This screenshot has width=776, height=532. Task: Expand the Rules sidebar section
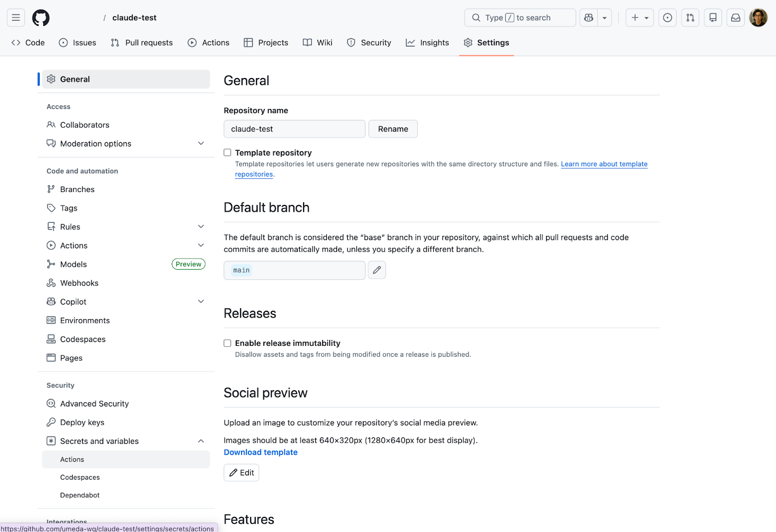click(x=201, y=227)
